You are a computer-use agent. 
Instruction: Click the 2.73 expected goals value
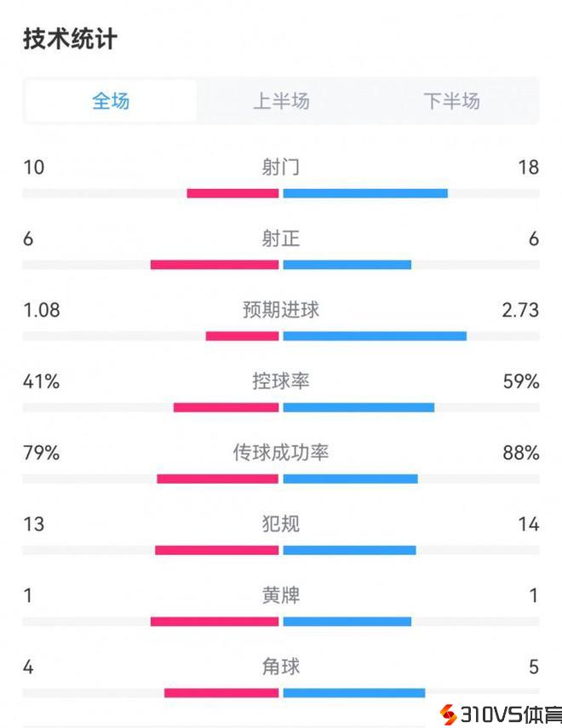coord(520,310)
